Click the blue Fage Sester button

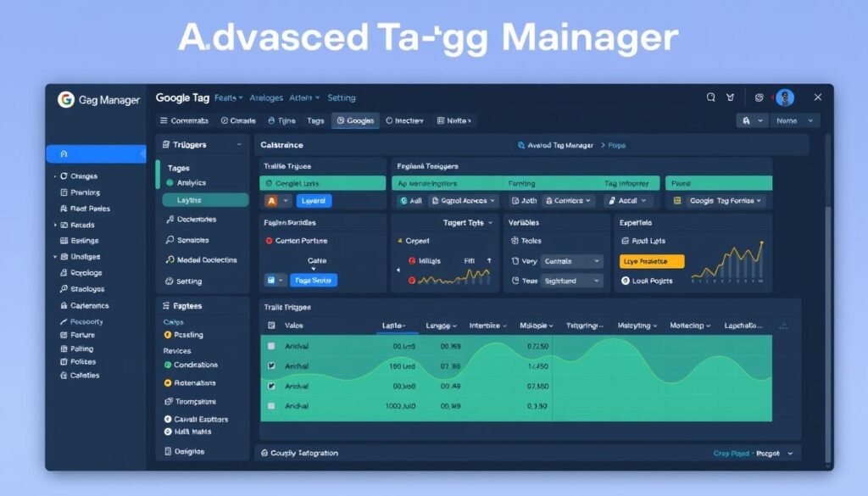tap(314, 281)
